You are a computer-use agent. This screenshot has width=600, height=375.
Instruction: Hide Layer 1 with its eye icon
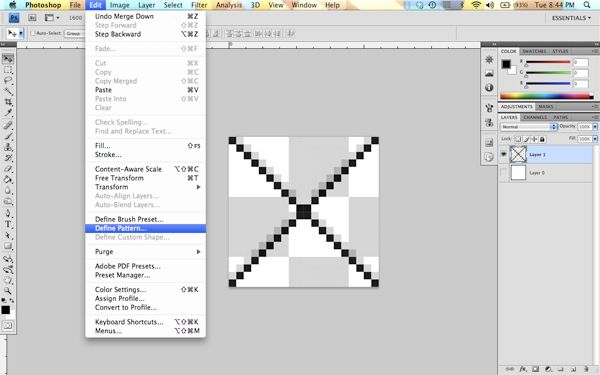pos(504,155)
